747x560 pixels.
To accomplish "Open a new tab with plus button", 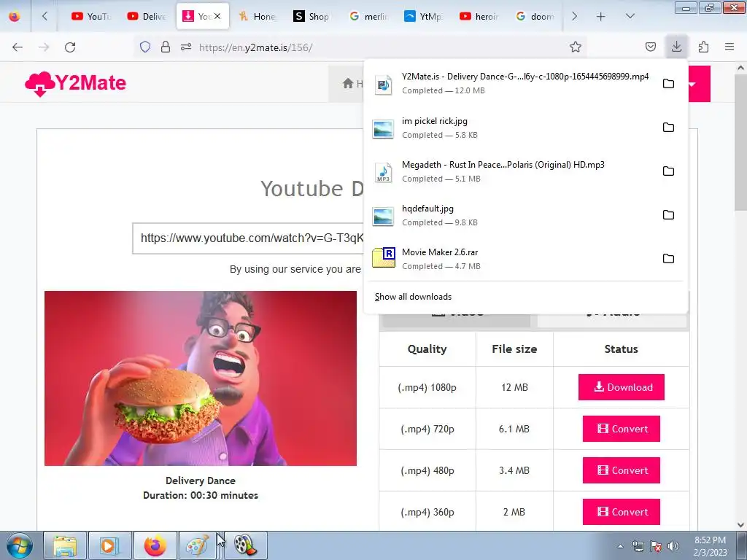I will pyautogui.click(x=601, y=16).
